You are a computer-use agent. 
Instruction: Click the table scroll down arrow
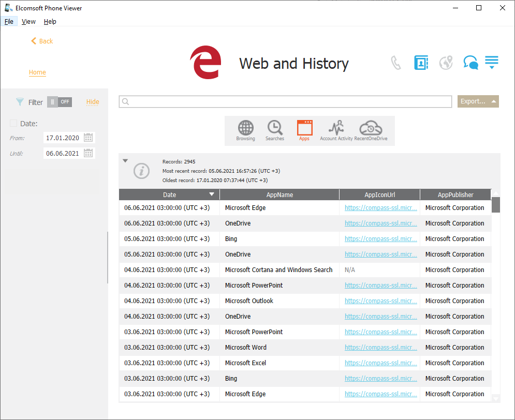[496, 399]
